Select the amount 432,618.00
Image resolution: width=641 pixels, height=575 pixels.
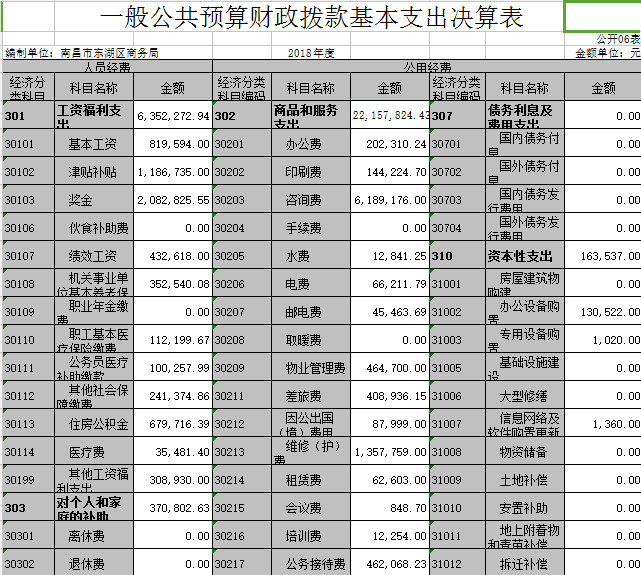(179, 256)
